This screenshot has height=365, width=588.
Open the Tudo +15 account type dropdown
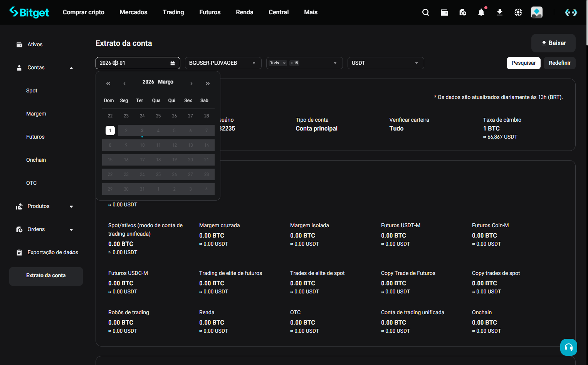(x=304, y=63)
